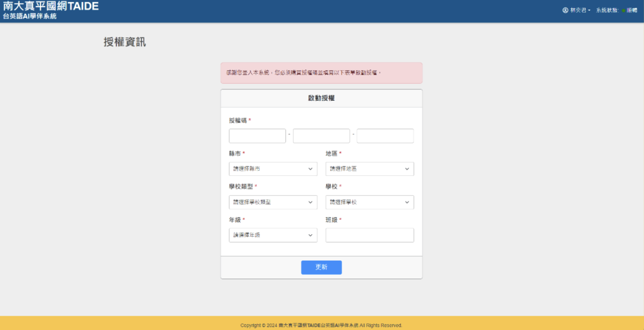Click the 台英語AI學伴系統 subtitle in header
This screenshot has width=644, height=330.
30,16
